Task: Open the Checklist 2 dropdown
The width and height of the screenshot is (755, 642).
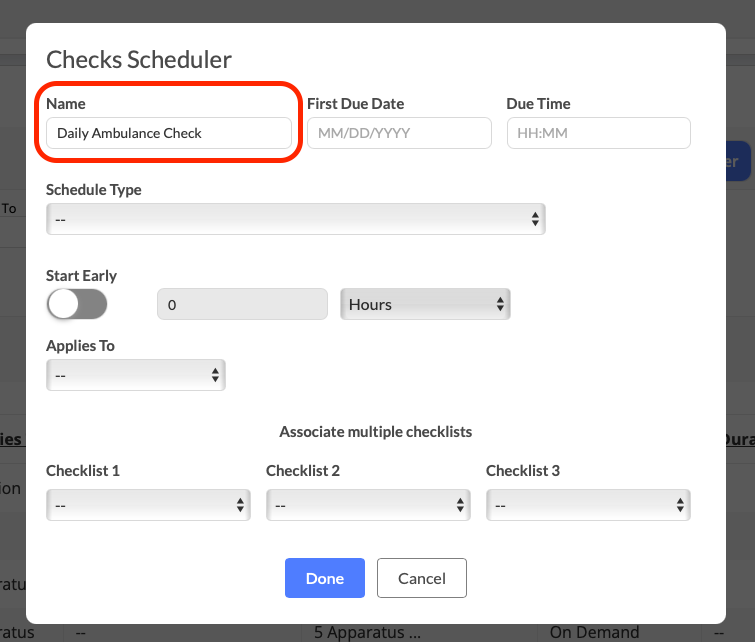Action: [368, 505]
